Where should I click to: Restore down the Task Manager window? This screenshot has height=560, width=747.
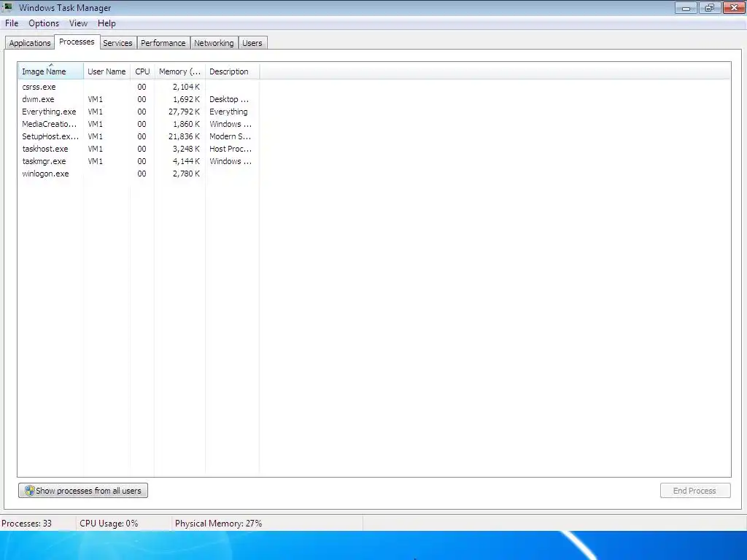pyautogui.click(x=710, y=7)
